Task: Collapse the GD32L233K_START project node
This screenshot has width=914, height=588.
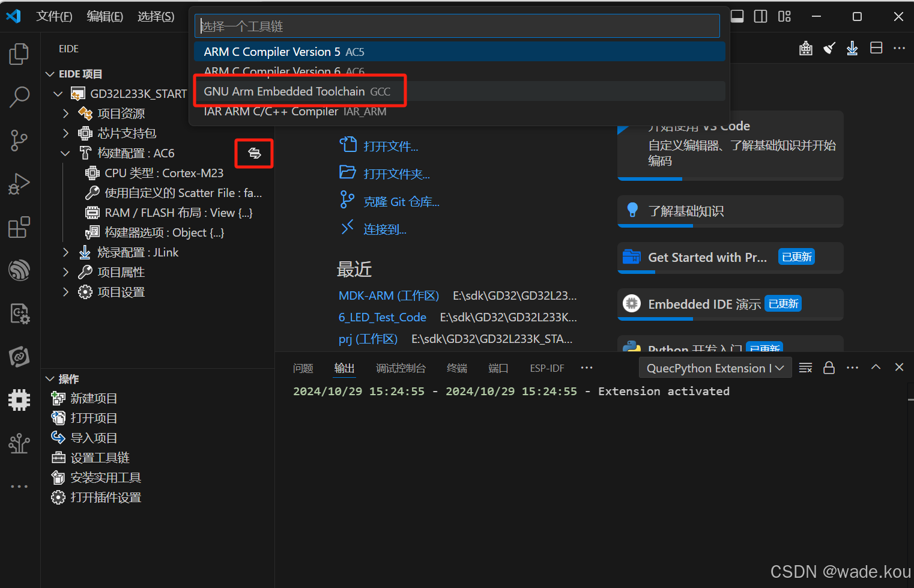Action: pyautogui.click(x=58, y=94)
